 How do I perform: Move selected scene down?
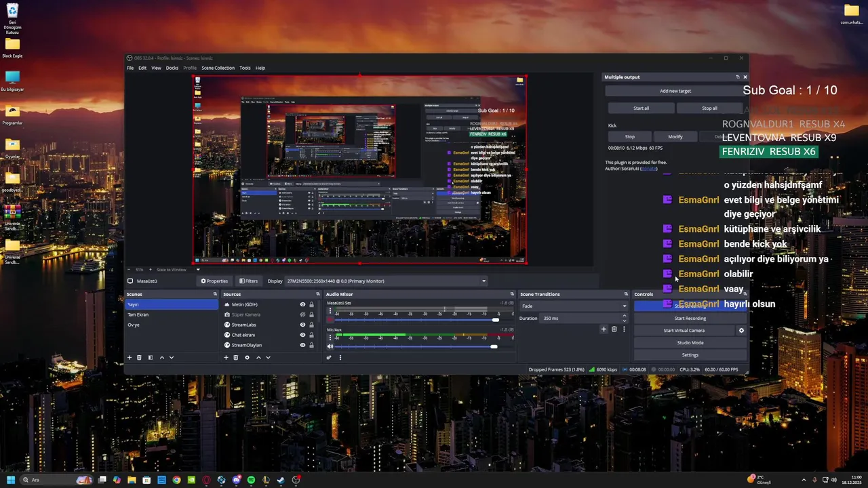click(171, 357)
